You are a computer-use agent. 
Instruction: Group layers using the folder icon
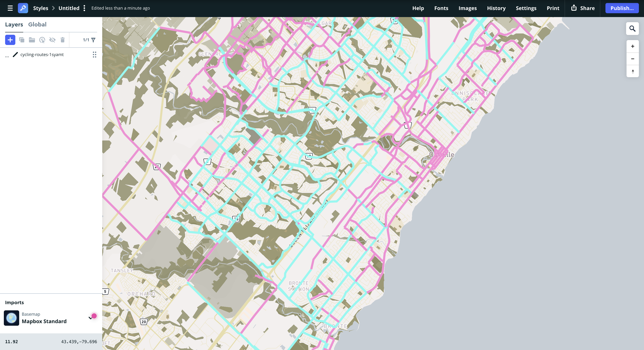(x=32, y=39)
